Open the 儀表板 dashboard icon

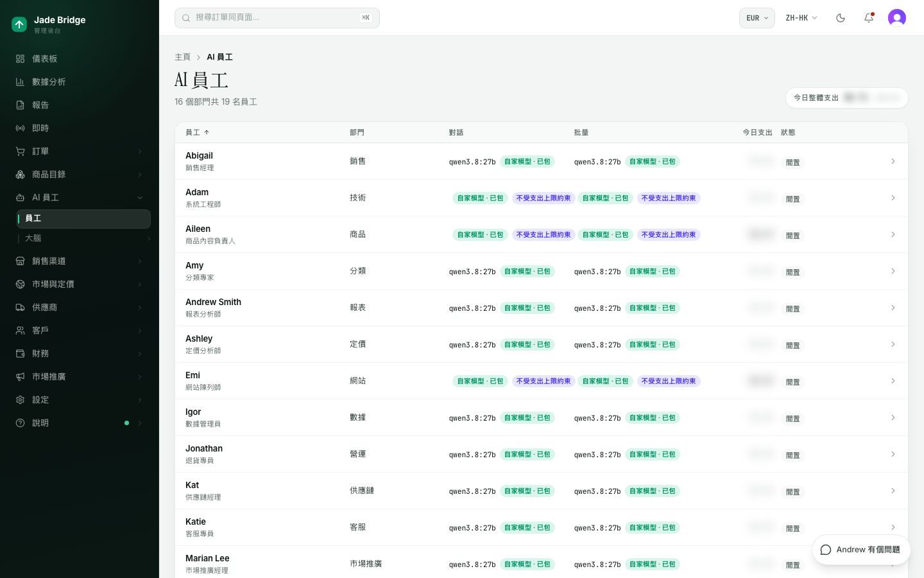(x=20, y=58)
